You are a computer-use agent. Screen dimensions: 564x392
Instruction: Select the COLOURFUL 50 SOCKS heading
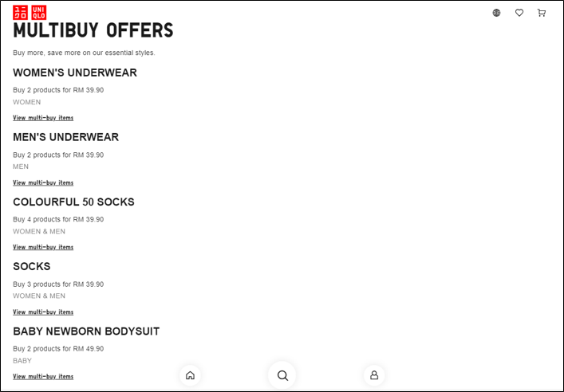73,202
